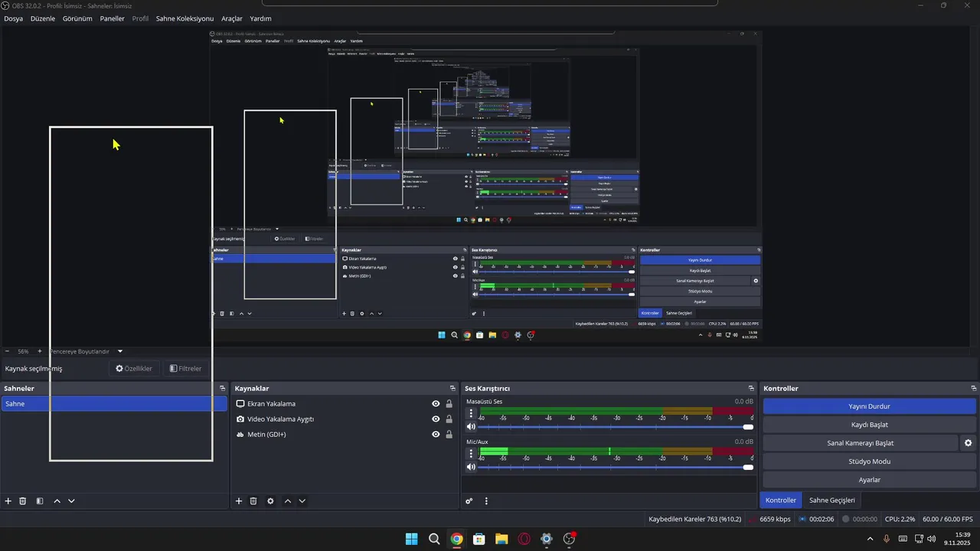Click Kaydı Başlat button
The image size is (980, 551).
(870, 425)
